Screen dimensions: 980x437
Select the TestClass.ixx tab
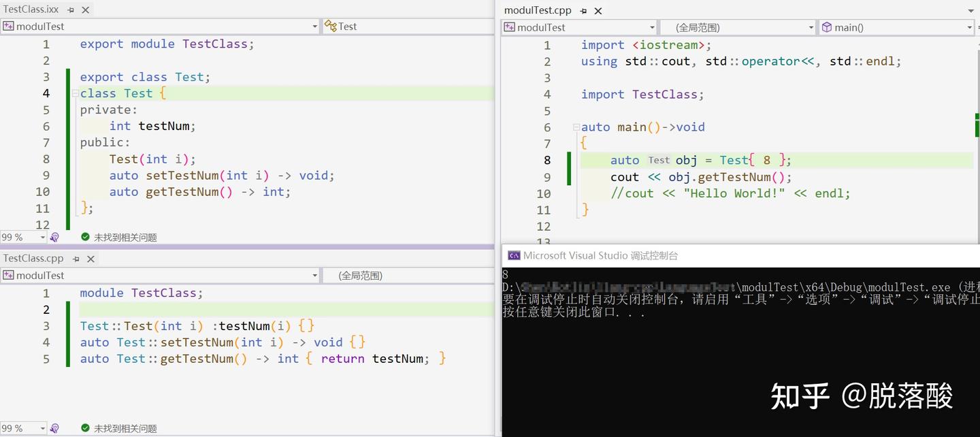coord(31,10)
